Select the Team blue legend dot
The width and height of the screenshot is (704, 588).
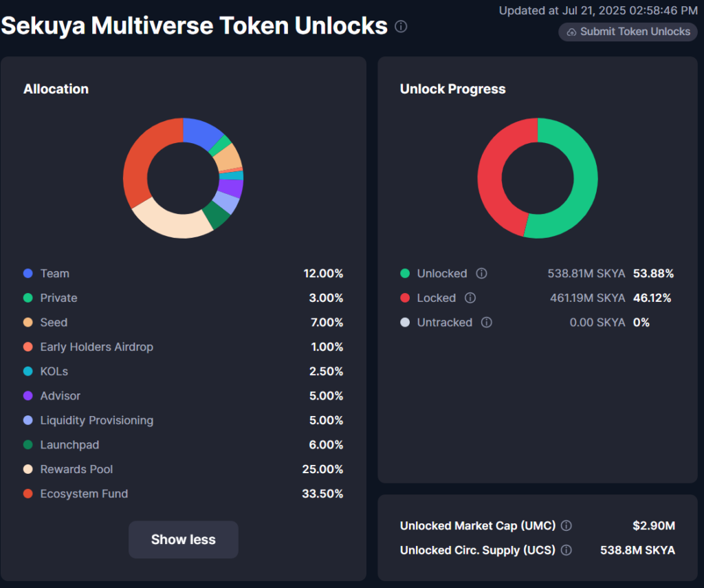(x=27, y=273)
